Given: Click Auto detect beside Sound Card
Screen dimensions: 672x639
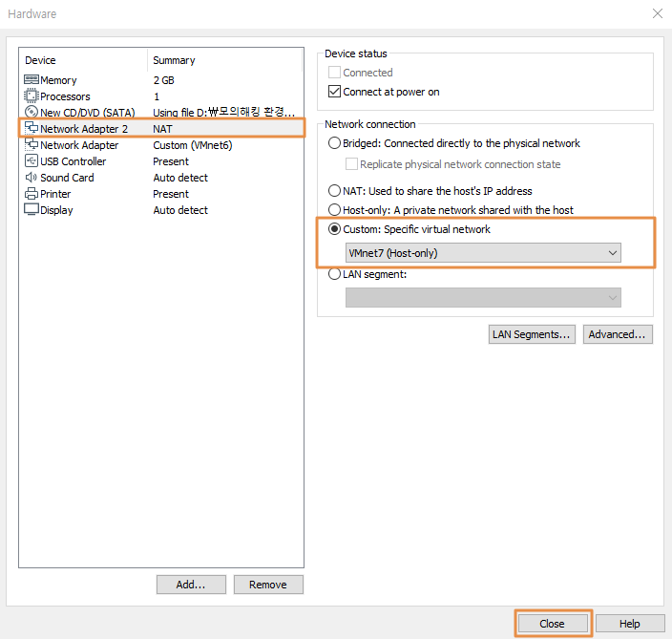Looking at the screenshot, I should click(180, 178).
